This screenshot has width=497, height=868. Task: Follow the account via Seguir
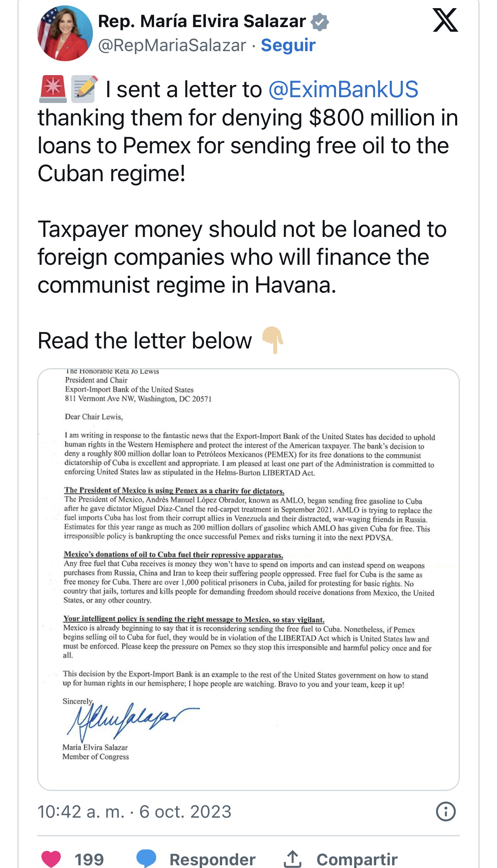tap(288, 45)
